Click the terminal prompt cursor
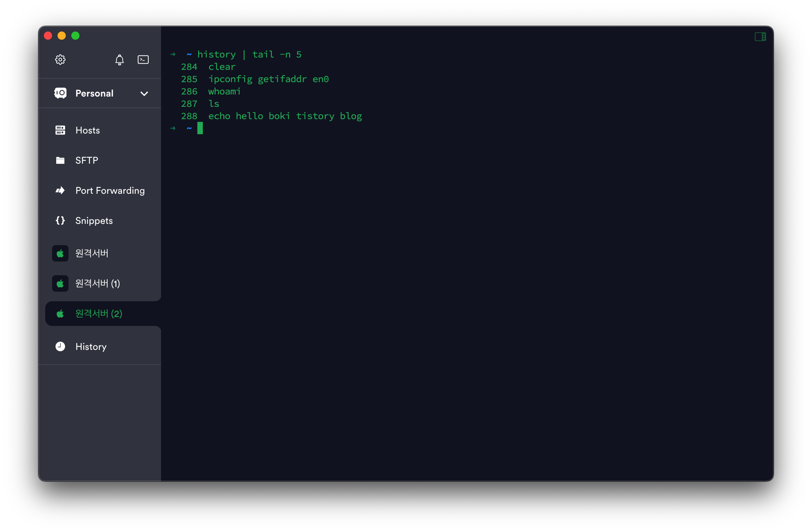 (x=200, y=128)
